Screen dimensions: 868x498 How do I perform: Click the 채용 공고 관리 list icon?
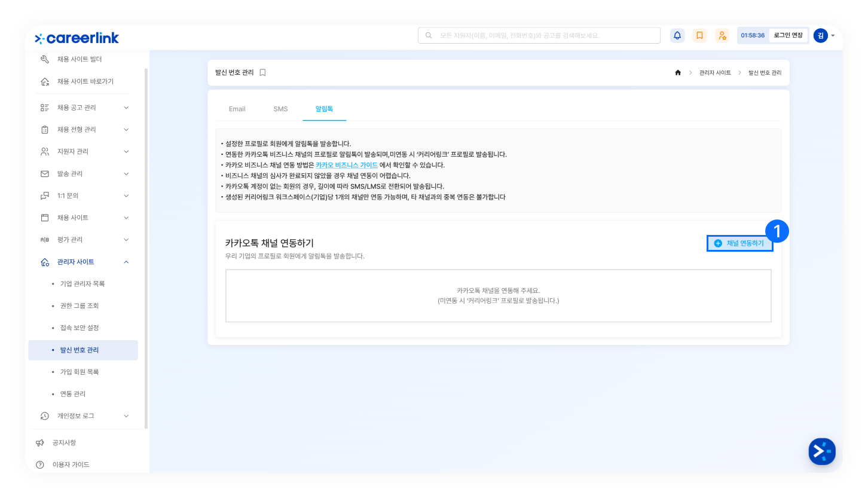[45, 108]
